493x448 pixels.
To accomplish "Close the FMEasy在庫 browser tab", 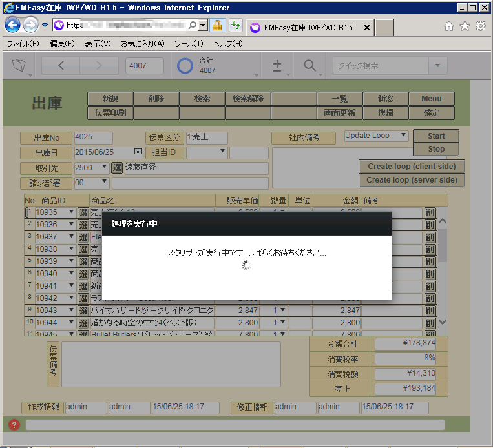I will click(x=366, y=28).
